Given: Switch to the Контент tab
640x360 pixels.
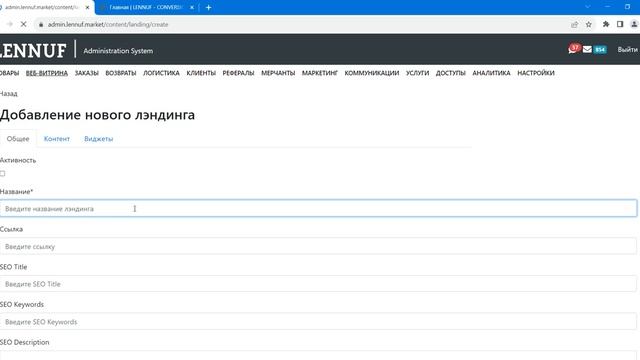Looking at the screenshot, I should pos(57,139).
